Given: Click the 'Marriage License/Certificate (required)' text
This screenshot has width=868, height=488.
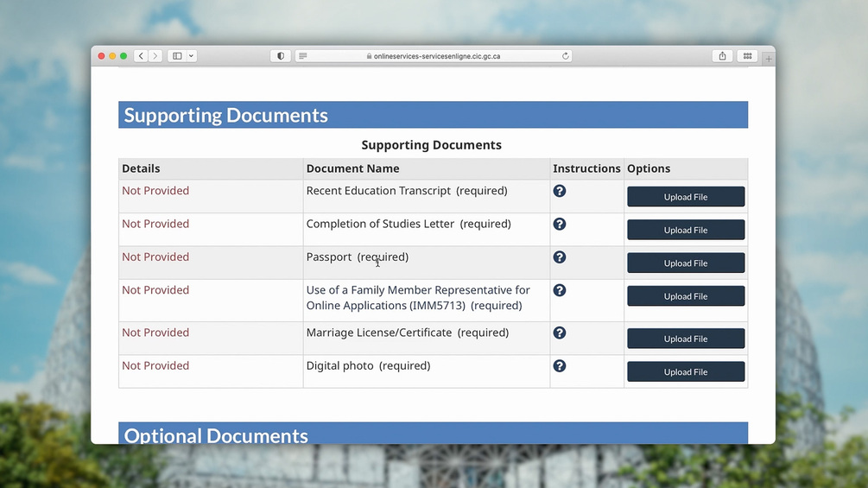Looking at the screenshot, I should pos(408,333).
